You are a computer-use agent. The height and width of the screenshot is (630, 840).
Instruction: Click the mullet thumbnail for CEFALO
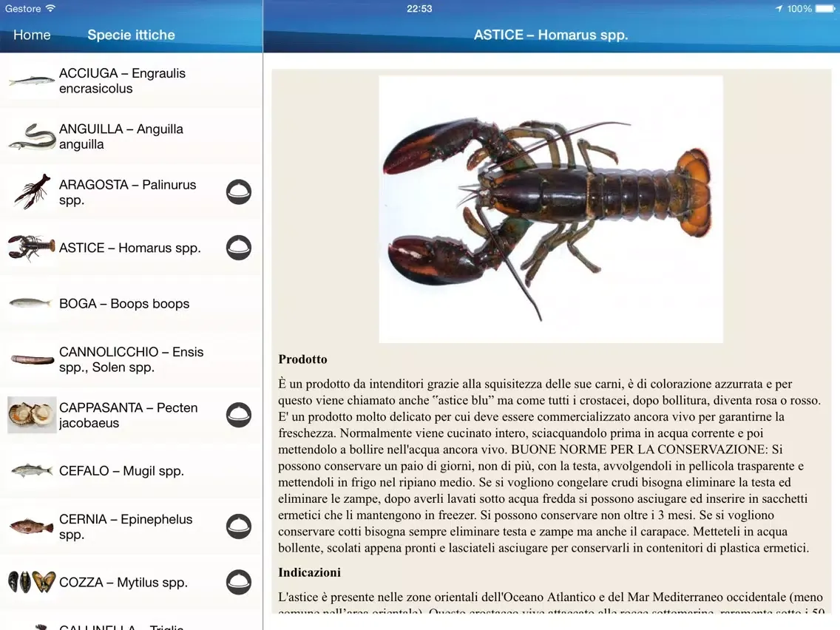coord(32,470)
